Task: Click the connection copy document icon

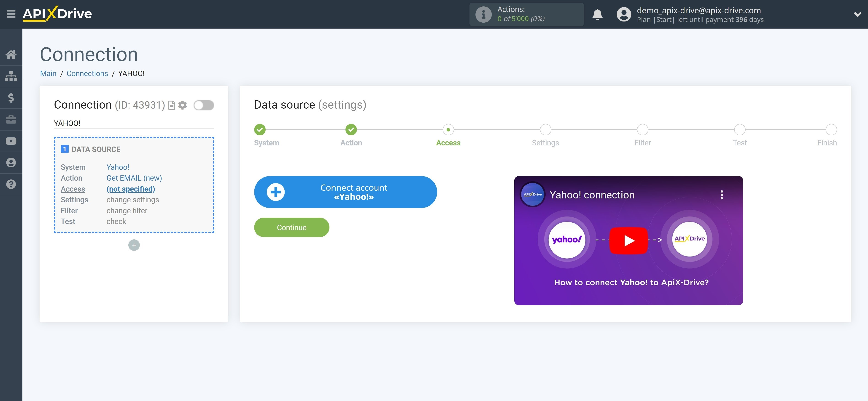Action: coord(172,105)
